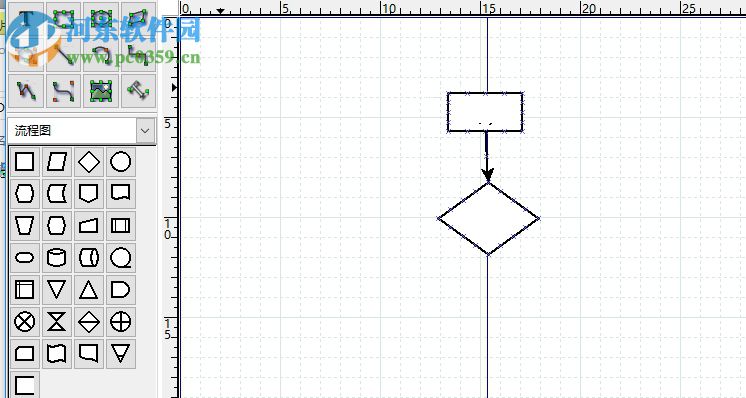
Task: Pick the Off-page connector shape
Action: [88, 194]
